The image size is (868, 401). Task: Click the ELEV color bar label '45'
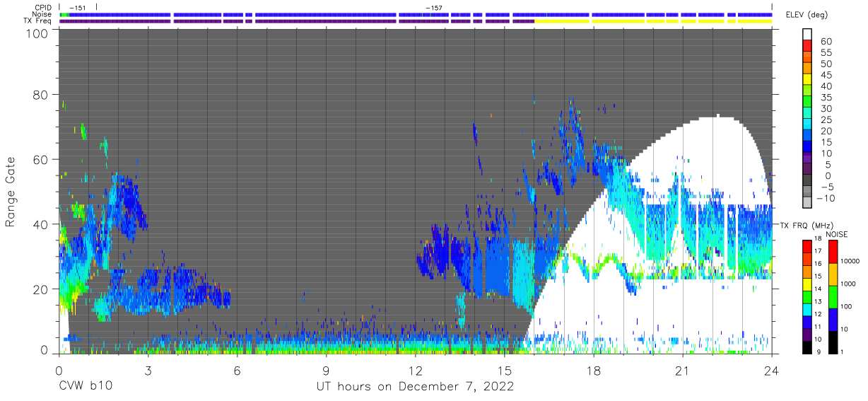tap(826, 75)
